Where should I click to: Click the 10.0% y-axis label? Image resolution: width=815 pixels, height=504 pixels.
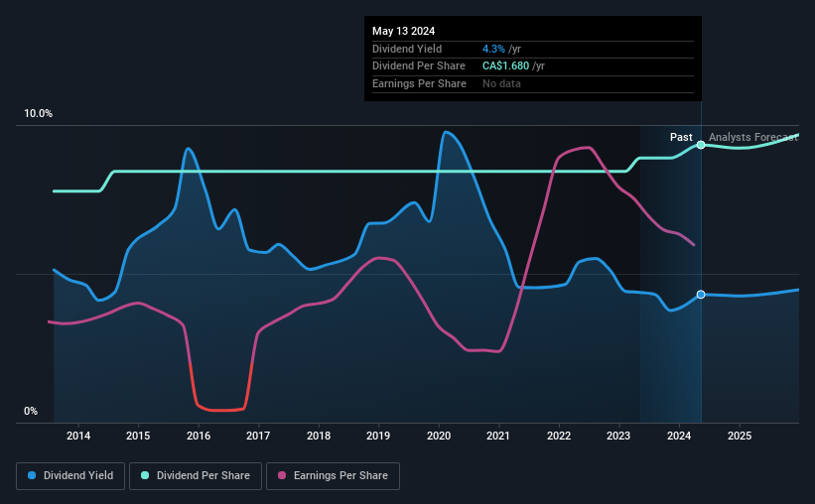pos(39,114)
